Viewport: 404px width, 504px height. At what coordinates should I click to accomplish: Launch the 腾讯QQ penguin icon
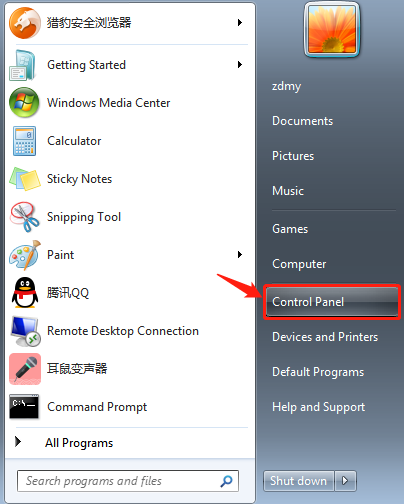[25, 293]
